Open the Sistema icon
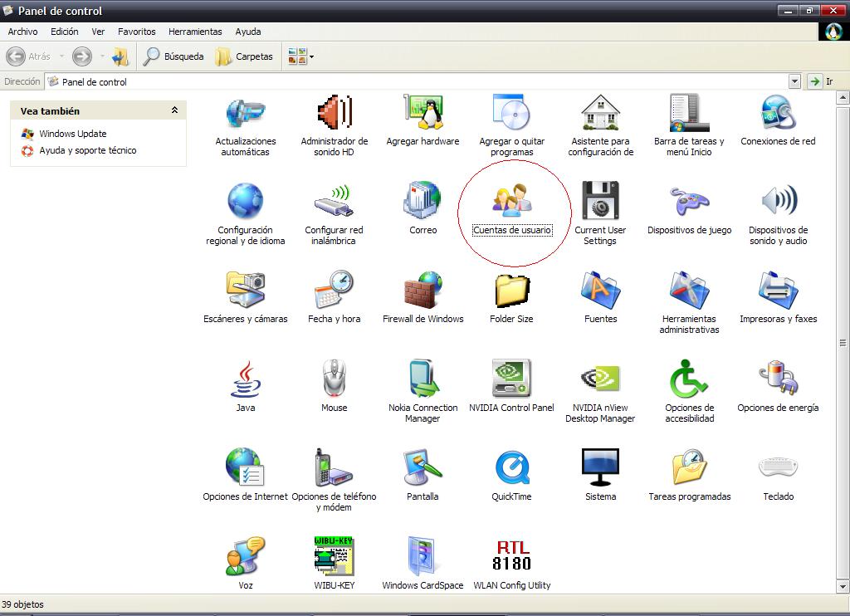The image size is (850, 616). tap(601, 467)
